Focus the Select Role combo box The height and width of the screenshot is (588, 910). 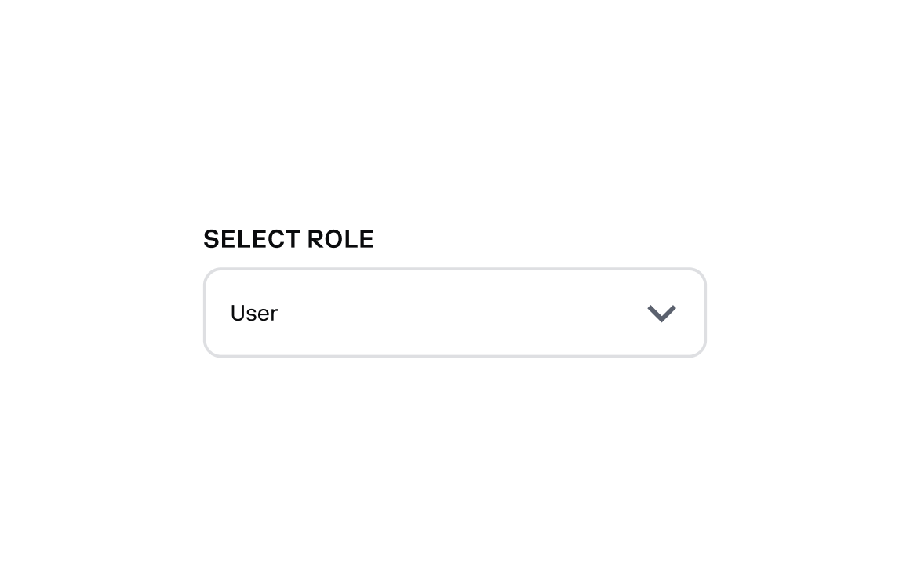coord(454,313)
